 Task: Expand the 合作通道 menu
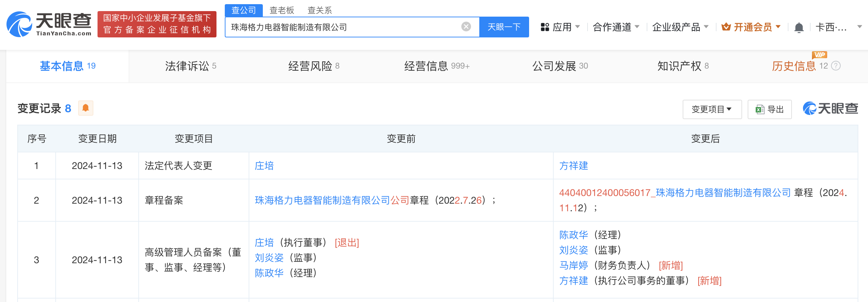coord(616,27)
